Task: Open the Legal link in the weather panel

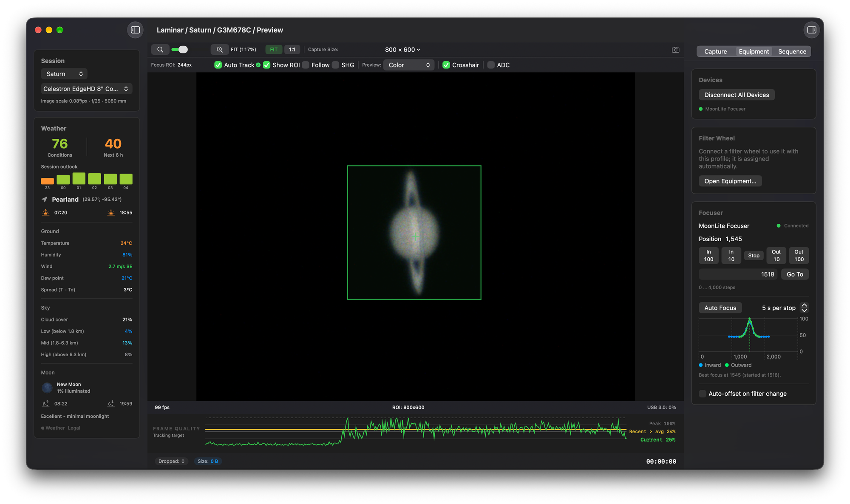Action: pos(74,428)
